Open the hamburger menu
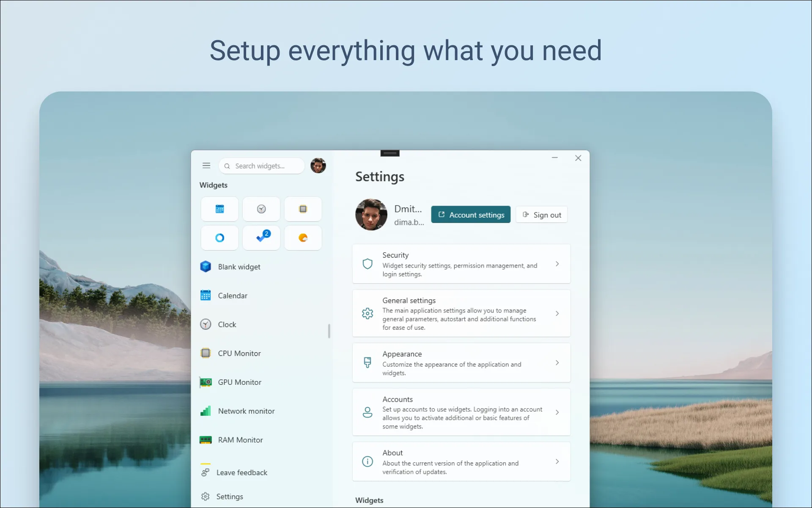812x508 pixels. (206, 166)
